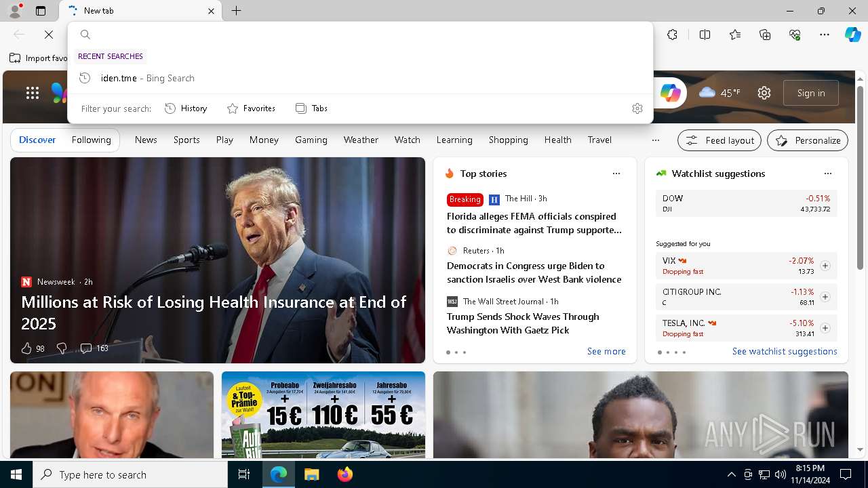Open the page Copilot button
868x488 pixels.
671,93
